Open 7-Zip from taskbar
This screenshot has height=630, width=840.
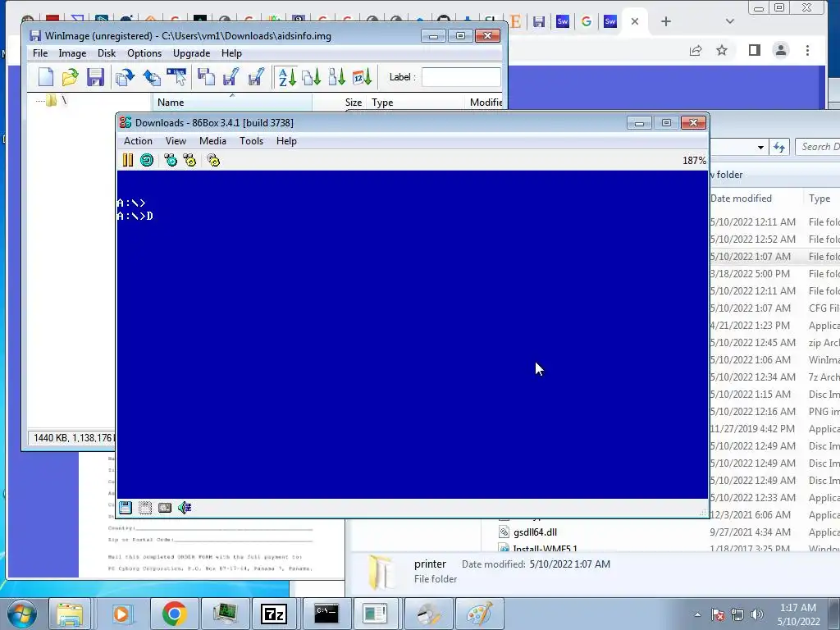tap(274, 614)
